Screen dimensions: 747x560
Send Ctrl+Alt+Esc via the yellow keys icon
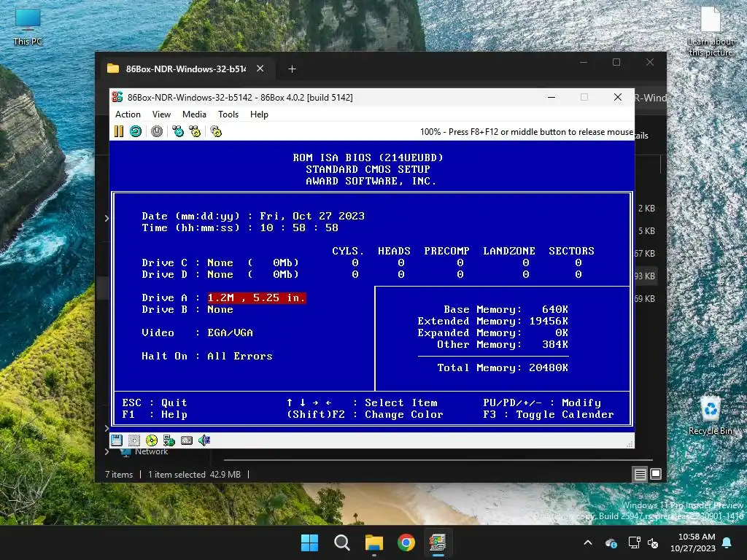point(195,131)
